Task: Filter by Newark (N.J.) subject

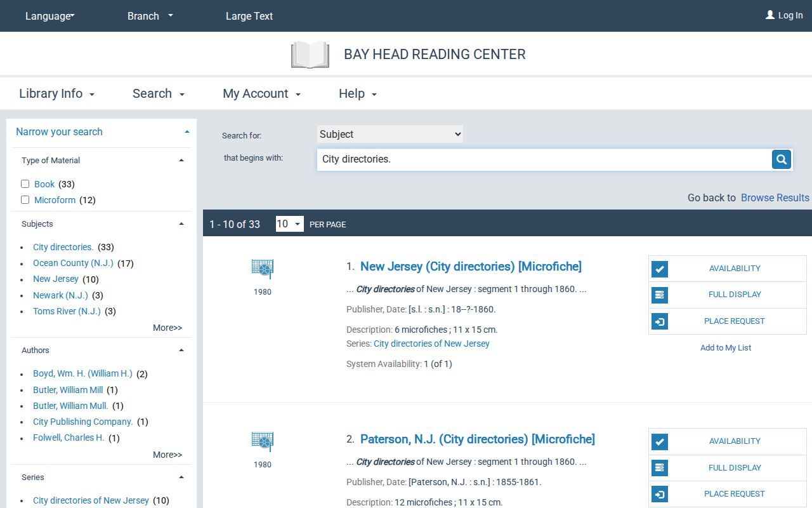Action: point(61,295)
